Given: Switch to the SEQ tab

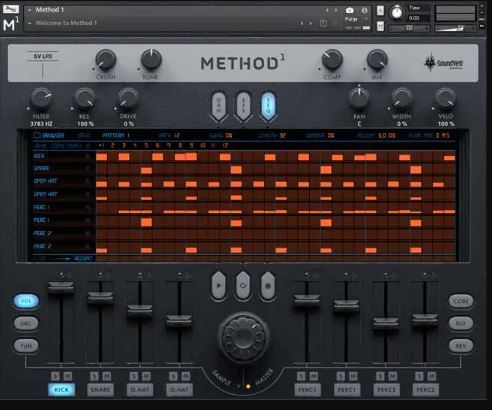Looking at the screenshot, I should tap(268, 105).
